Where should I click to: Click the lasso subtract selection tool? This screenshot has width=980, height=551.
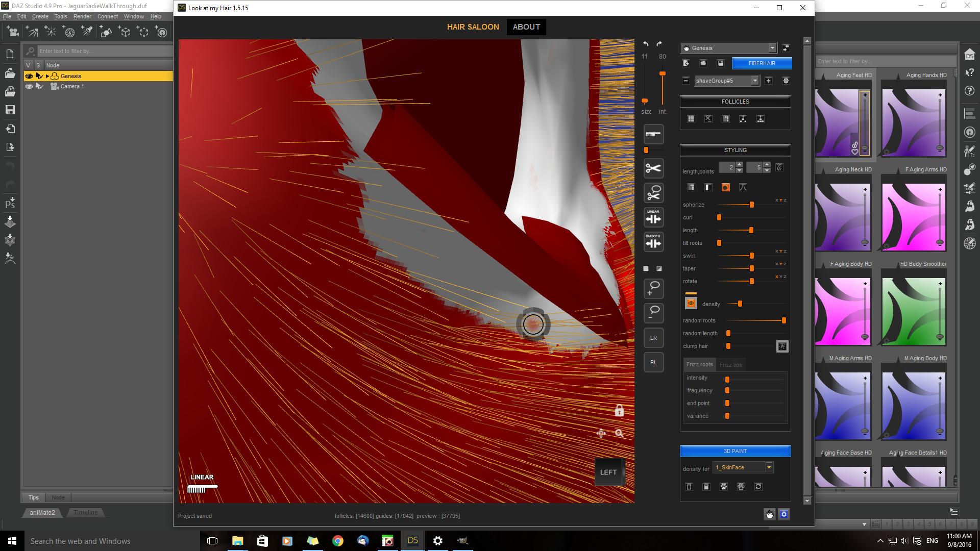click(x=653, y=312)
